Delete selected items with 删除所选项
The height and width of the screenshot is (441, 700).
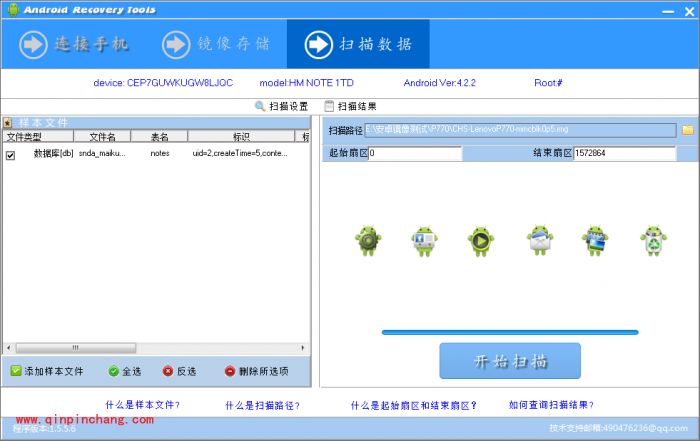click(257, 371)
